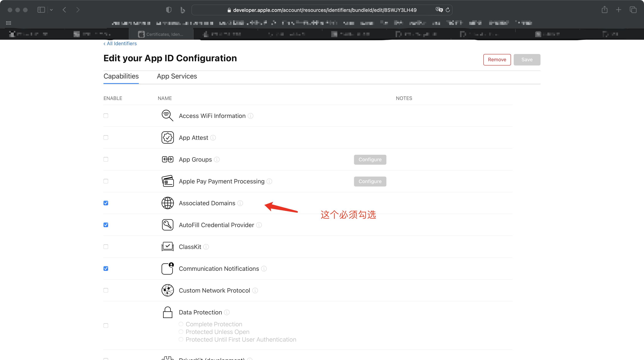
Task: Open info for Apple Pay Payment Processing
Action: point(269,181)
